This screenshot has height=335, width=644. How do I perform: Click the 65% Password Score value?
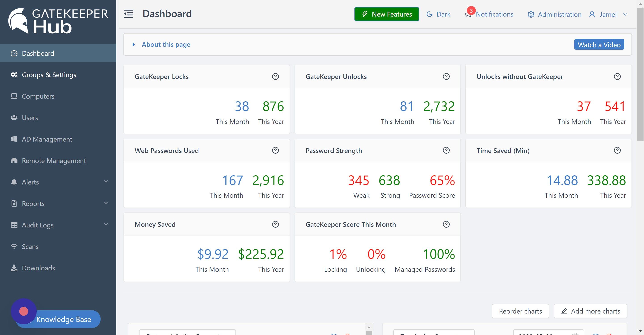click(442, 180)
